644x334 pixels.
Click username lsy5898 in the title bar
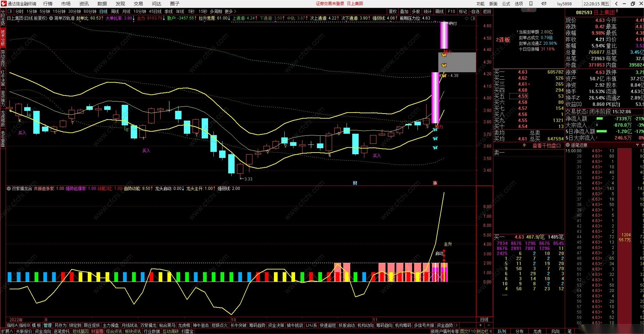click(564, 4)
